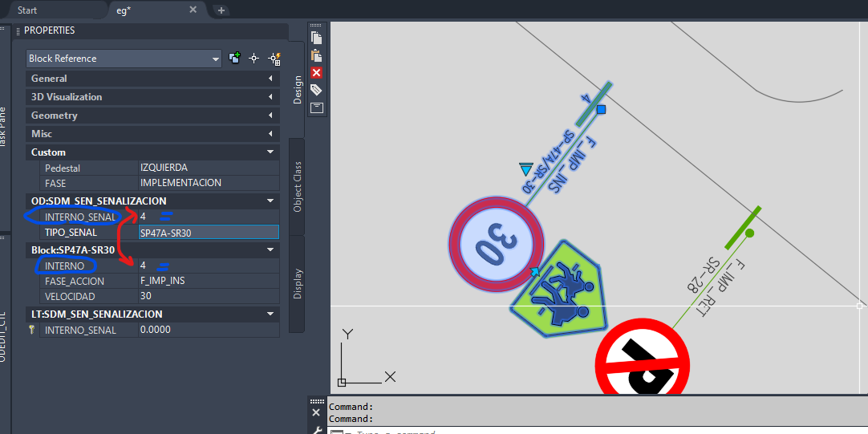The width and height of the screenshot is (868, 434).
Task: Switch to the Start tab
Action: 27,10
